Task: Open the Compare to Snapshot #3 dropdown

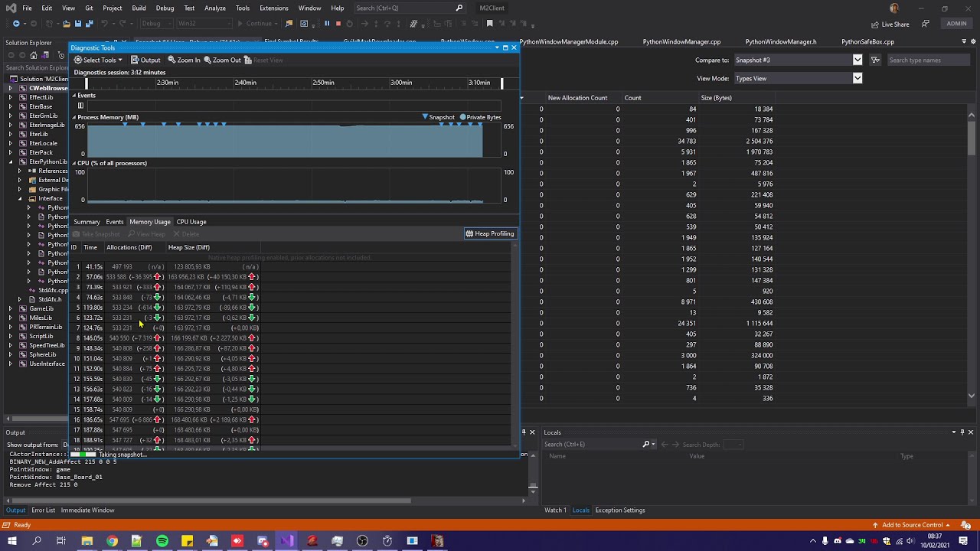Action: point(798,60)
